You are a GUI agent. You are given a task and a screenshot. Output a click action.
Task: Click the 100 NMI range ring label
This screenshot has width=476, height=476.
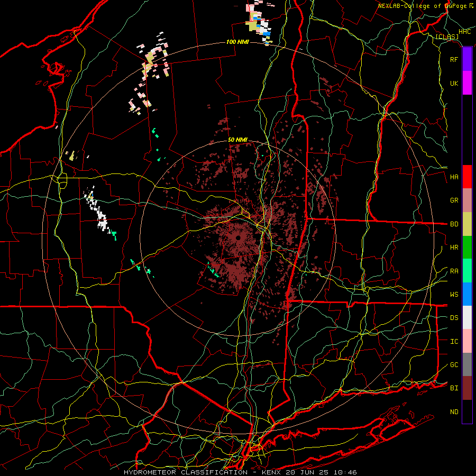(x=237, y=42)
